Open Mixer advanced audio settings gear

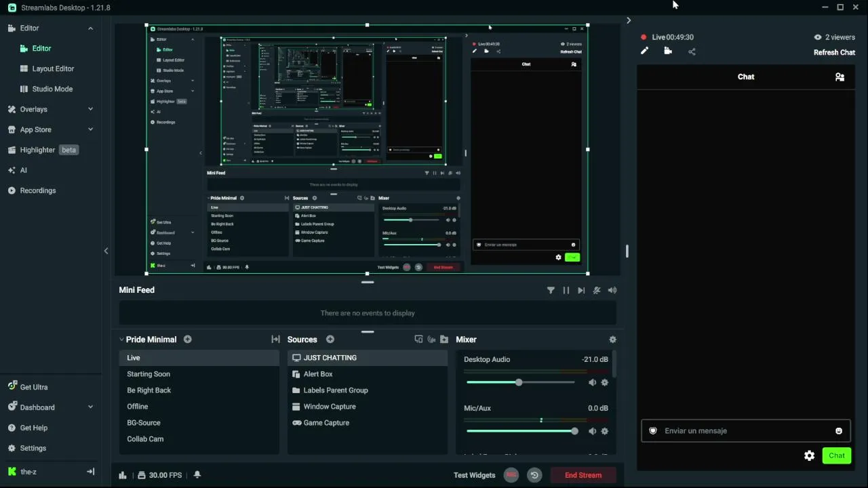(x=613, y=340)
